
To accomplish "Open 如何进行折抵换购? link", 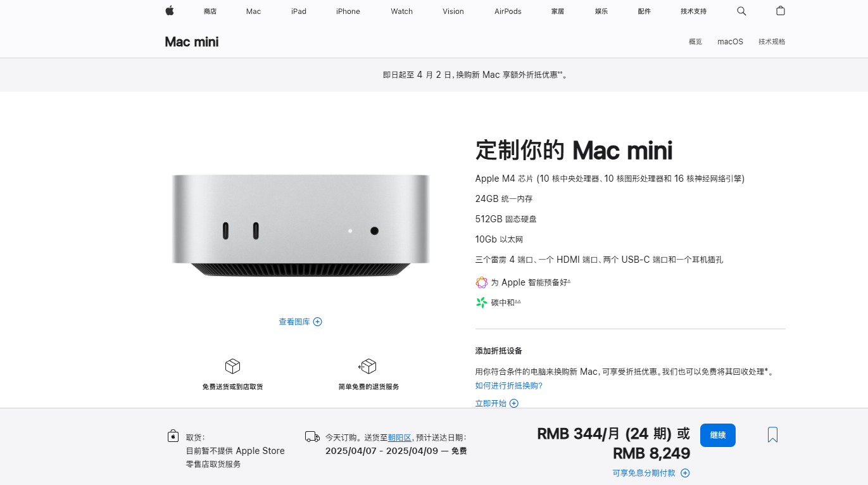I will pos(509,386).
